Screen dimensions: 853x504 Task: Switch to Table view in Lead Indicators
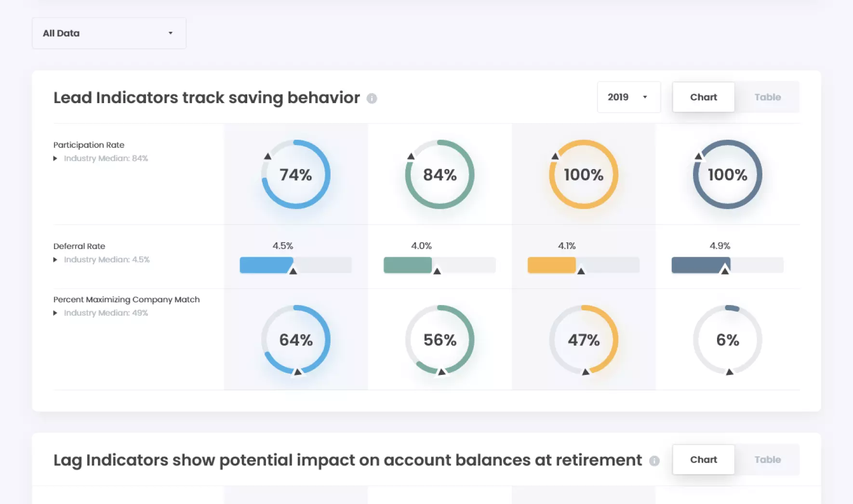[x=767, y=97]
